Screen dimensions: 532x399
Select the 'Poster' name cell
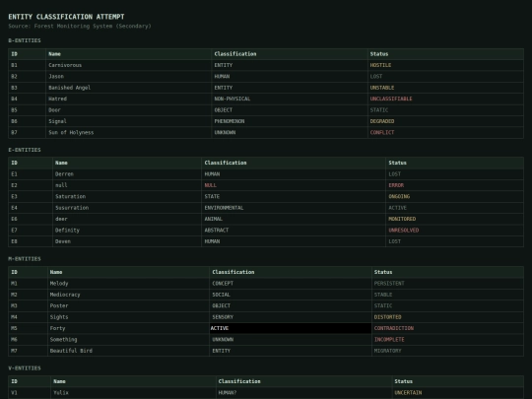(x=128, y=305)
